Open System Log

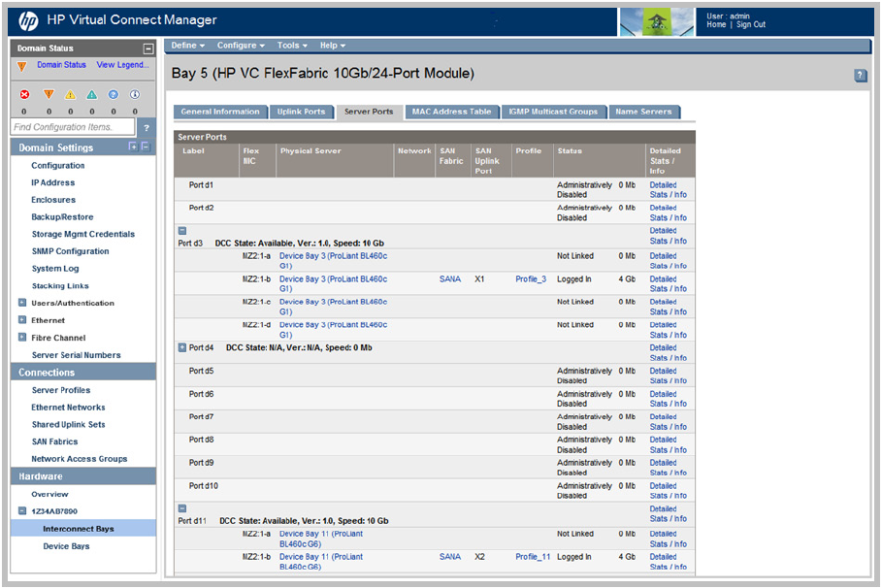click(x=55, y=269)
